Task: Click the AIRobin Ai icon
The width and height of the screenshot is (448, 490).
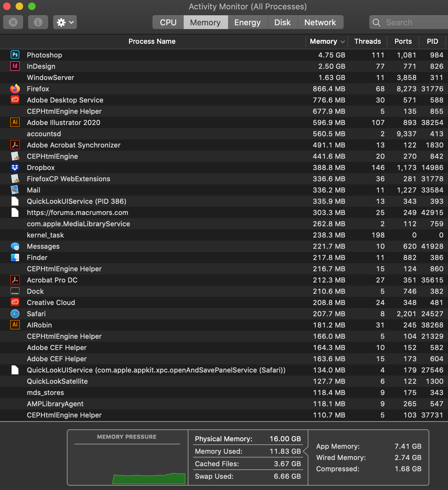Action: tap(15, 325)
